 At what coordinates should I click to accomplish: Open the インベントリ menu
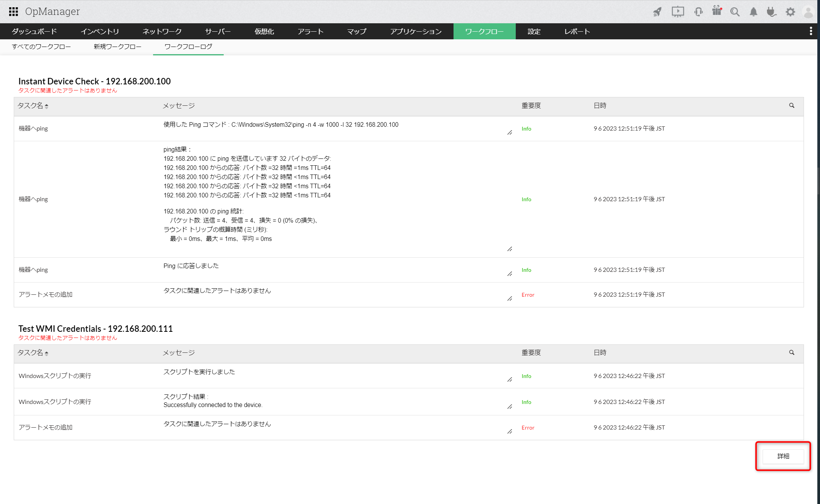click(x=100, y=31)
